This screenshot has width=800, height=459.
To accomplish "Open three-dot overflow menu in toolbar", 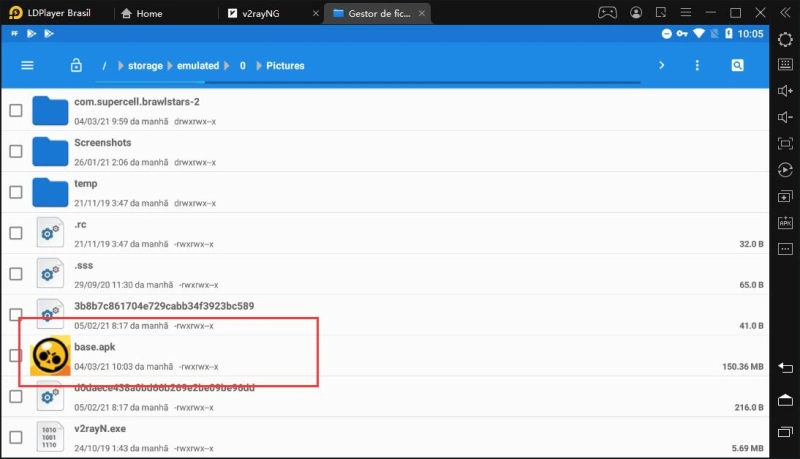I will [698, 66].
